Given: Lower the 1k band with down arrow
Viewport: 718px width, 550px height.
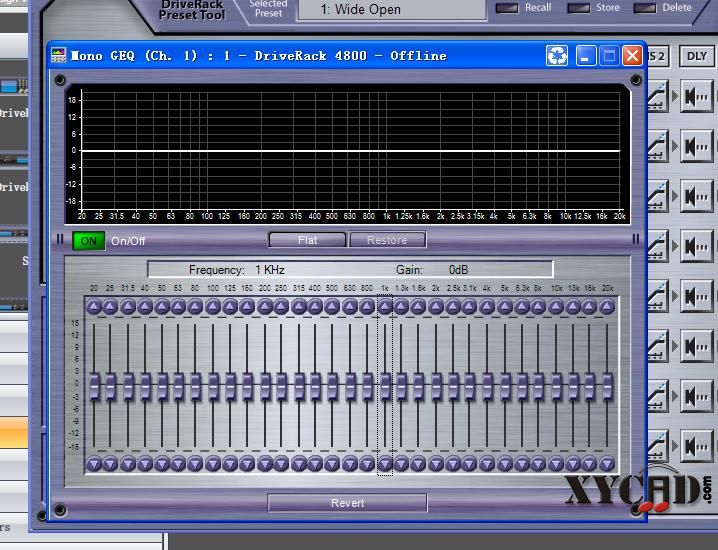Looking at the screenshot, I should click(x=385, y=464).
